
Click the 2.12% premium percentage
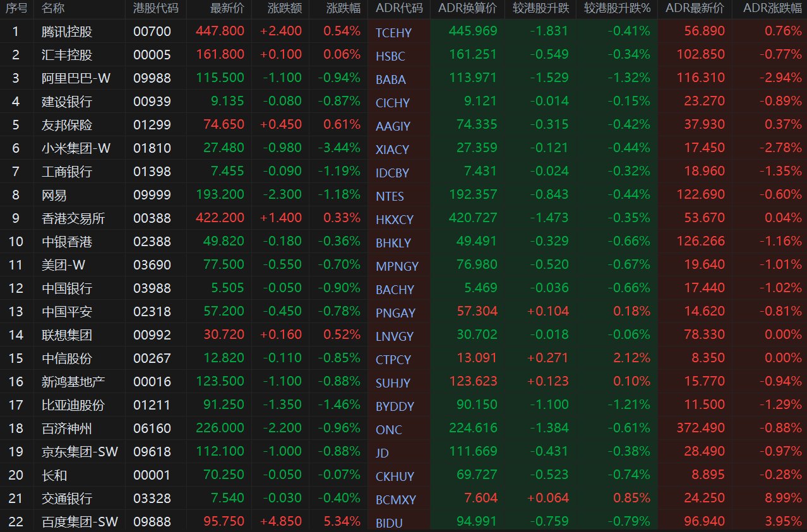[632, 358]
